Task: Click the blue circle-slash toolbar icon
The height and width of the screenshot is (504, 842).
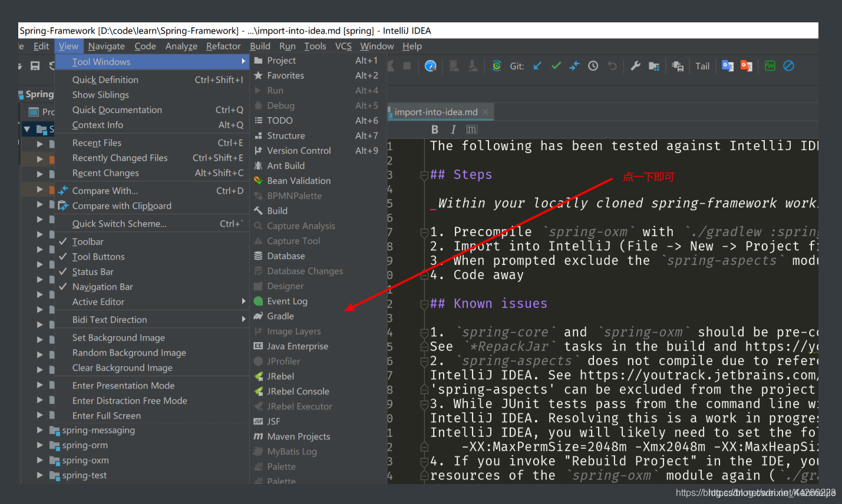Action: pos(789,66)
